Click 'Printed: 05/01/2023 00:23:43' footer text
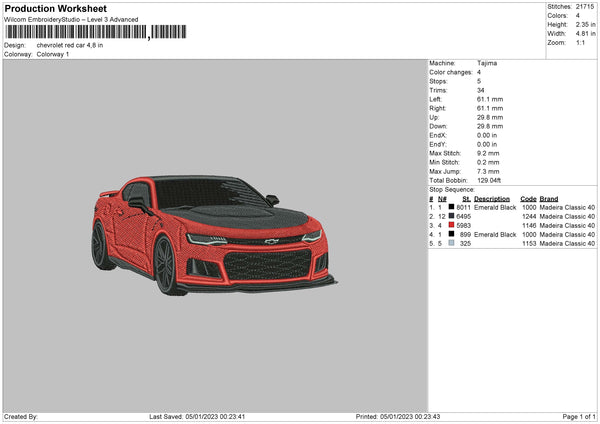 [x=398, y=417]
